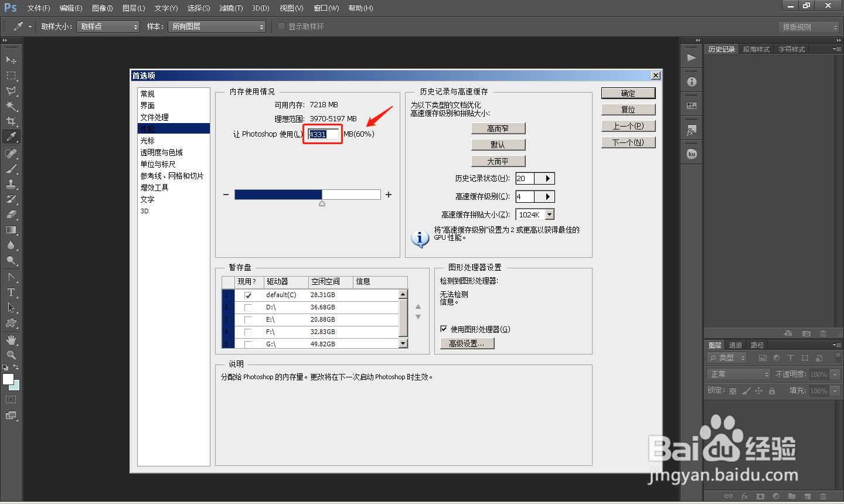The height and width of the screenshot is (504, 844).
Task: Open 样本 所有图层 dropdown
Action: coord(217,26)
